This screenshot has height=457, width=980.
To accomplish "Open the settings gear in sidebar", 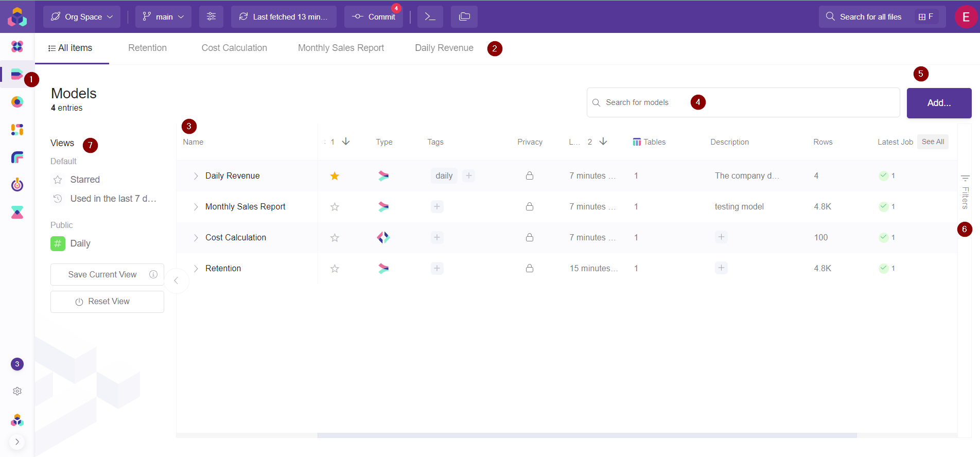I will click(x=17, y=391).
